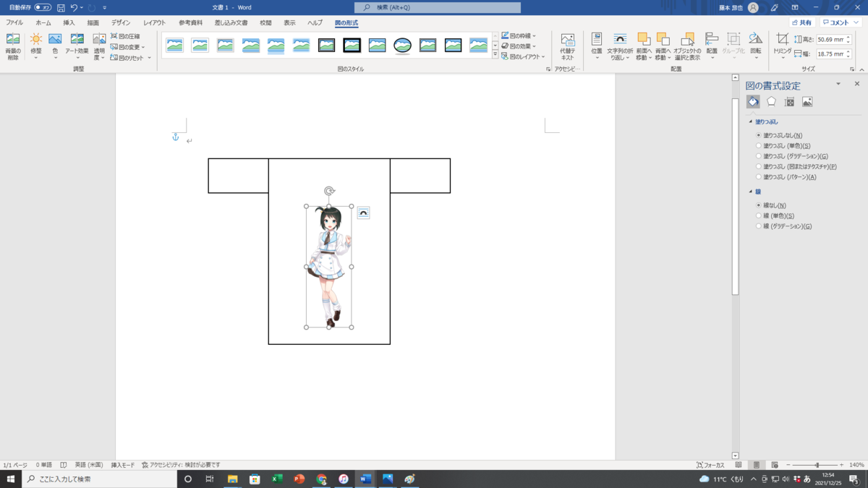Select 線 (グラデーション)(G) radio option
This screenshot has height=488, width=868.
(x=783, y=226)
